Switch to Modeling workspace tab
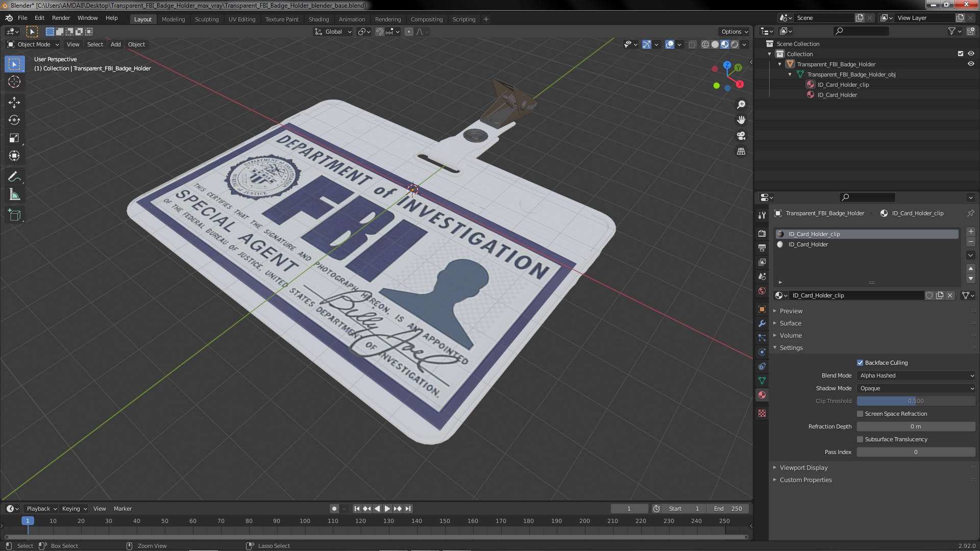This screenshot has height=551, width=980. click(x=173, y=19)
